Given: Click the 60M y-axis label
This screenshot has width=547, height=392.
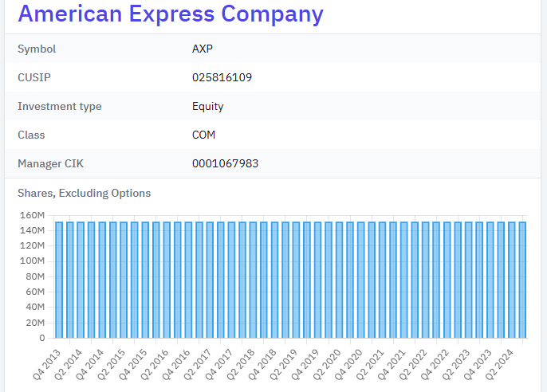Looking at the screenshot, I should [35, 292].
